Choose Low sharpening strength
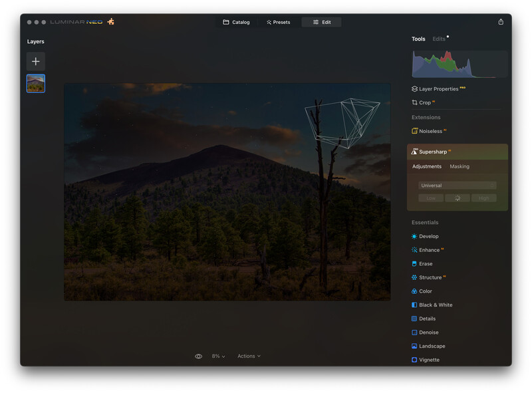Image resolution: width=532 pixels, height=393 pixels. point(431,198)
